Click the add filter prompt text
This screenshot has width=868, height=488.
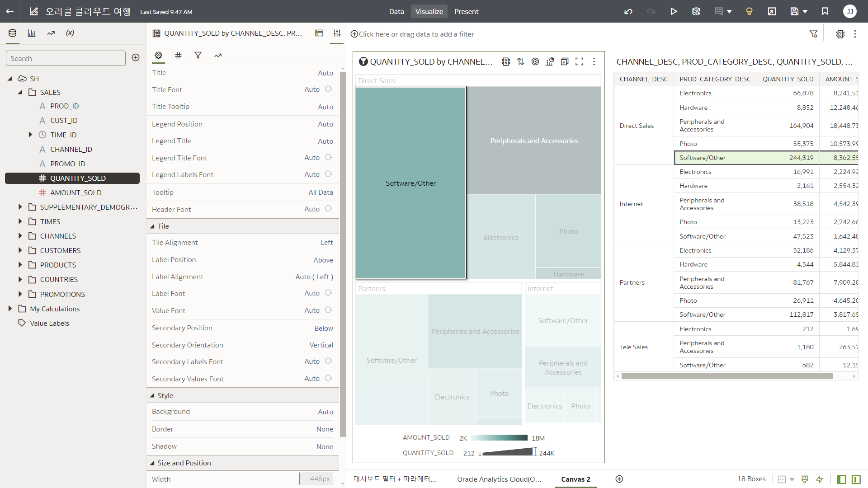[x=416, y=34]
